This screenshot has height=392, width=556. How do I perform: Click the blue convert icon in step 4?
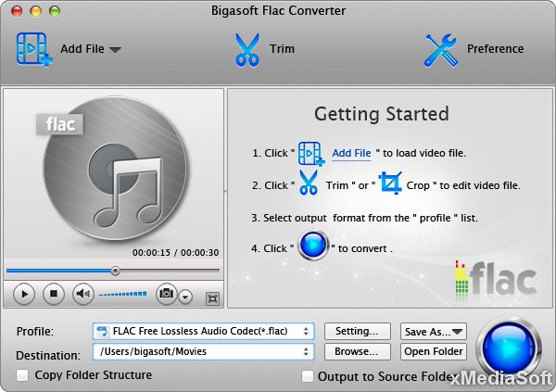coord(313,246)
